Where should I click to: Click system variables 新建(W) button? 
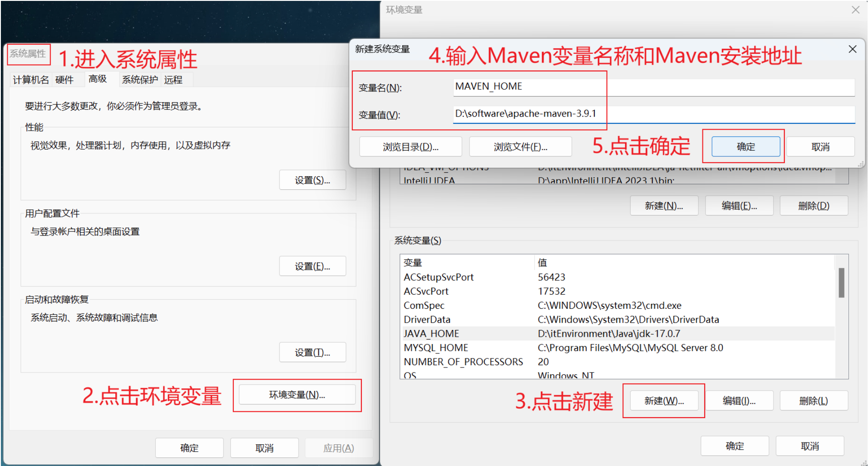(x=664, y=401)
